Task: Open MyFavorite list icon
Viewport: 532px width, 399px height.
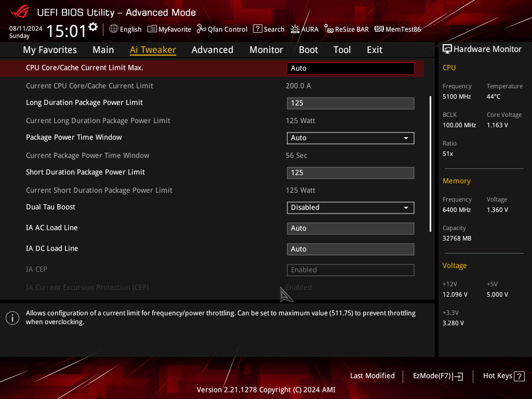Action: pyautogui.click(x=152, y=29)
